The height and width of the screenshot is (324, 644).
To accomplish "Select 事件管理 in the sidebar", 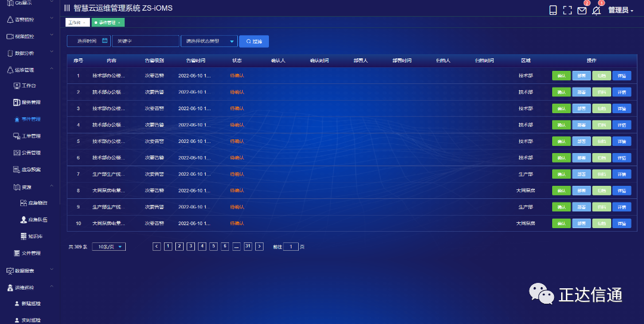I will (x=27, y=119).
